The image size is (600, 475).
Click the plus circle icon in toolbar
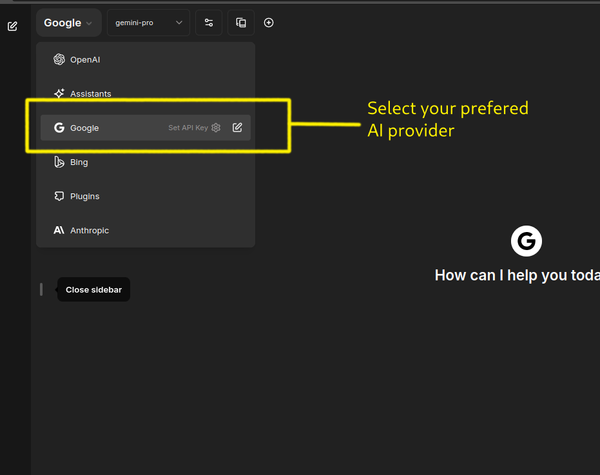pos(269,22)
